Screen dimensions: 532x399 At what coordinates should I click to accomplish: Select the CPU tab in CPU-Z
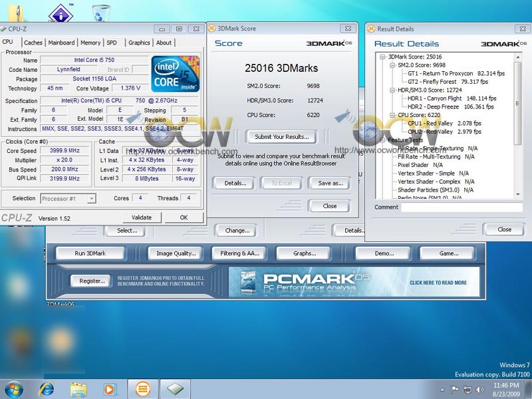[7, 42]
